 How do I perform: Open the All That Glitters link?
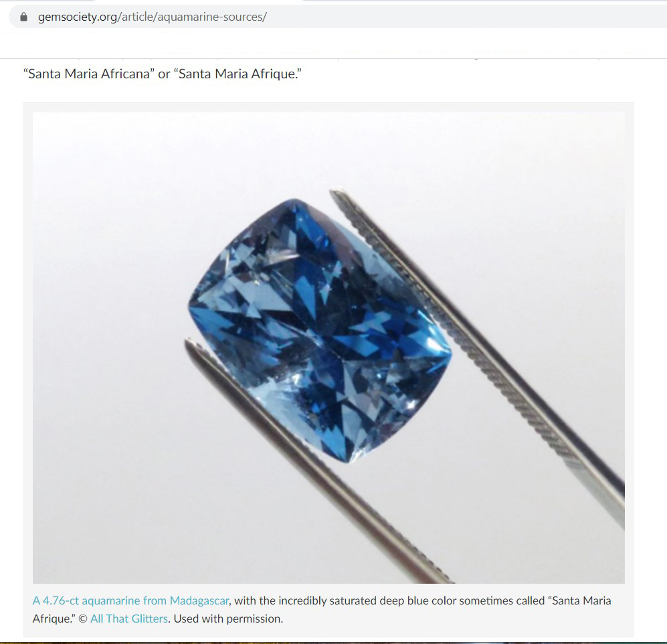click(x=129, y=619)
